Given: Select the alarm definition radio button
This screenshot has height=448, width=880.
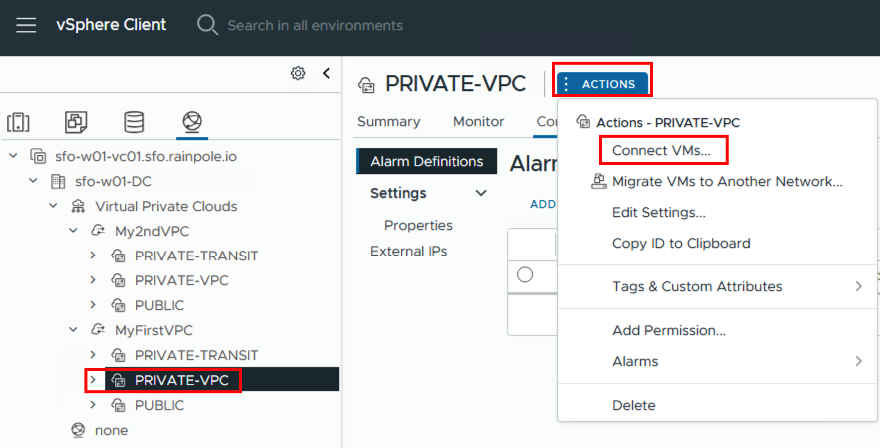Looking at the screenshot, I should coord(525,274).
